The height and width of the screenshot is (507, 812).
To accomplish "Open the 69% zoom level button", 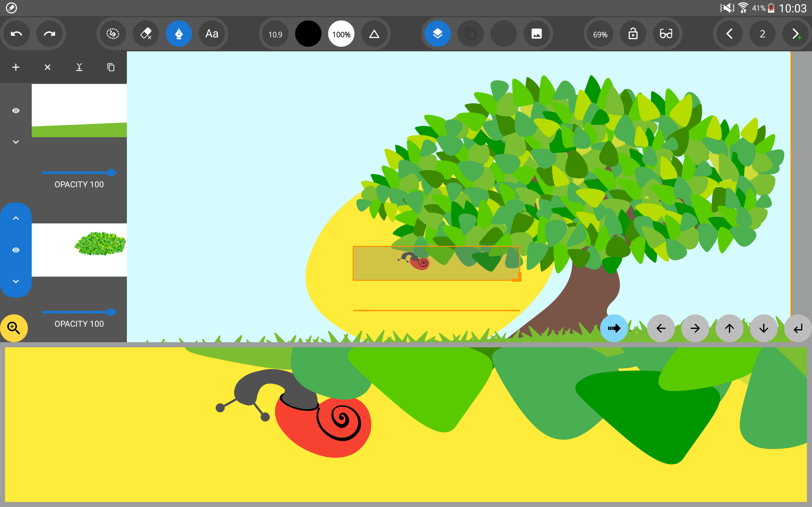I will [600, 34].
